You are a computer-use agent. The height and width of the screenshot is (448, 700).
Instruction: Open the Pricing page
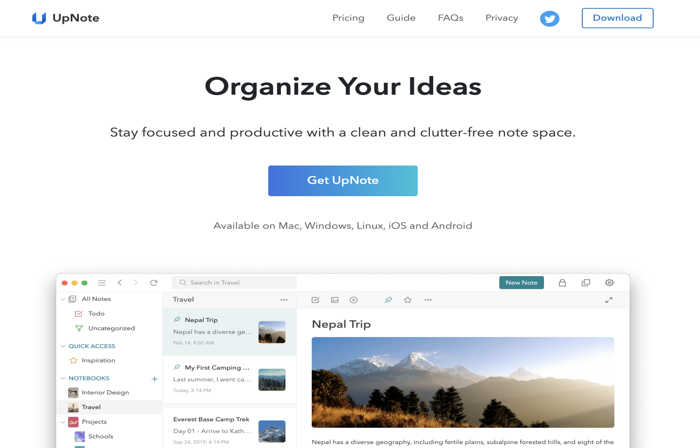click(x=348, y=18)
